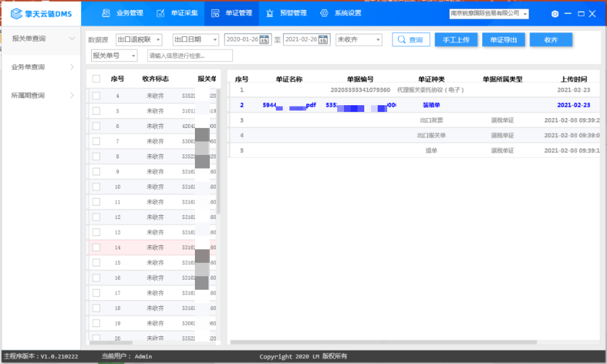Check the checkbox for row 18
Viewport: 607px width, 364px height.
click(x=96, y=308)
